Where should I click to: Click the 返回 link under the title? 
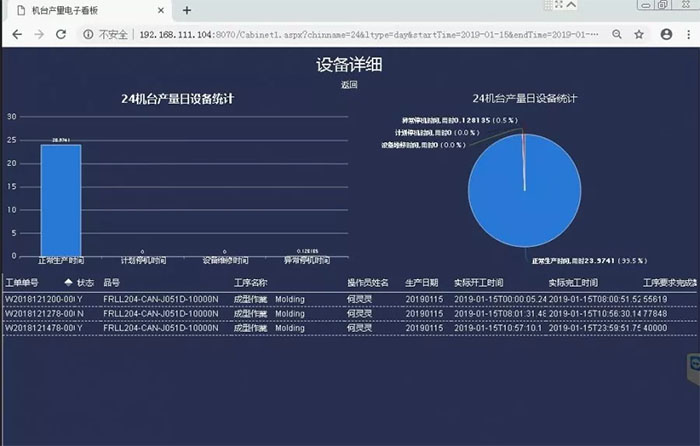pos(349,85)
